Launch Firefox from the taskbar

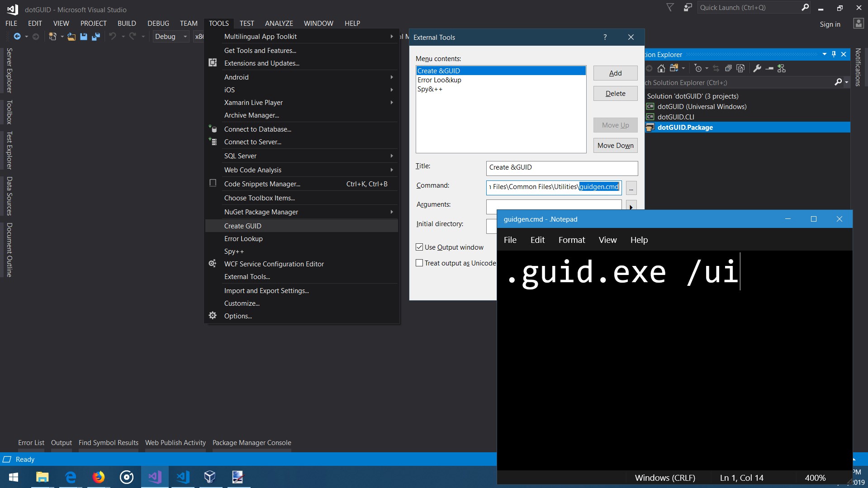click(x=98, y=477)
